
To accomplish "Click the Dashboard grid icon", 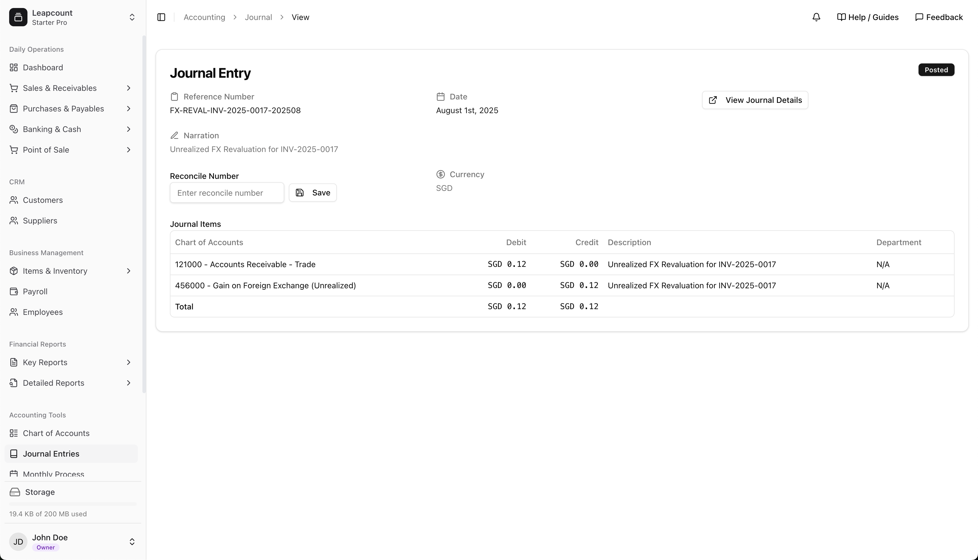I will pos(14,68).
